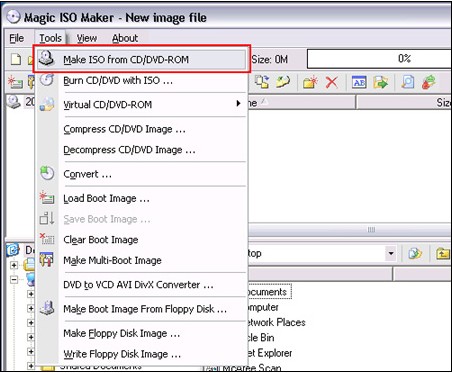Click the Make ISO drive icon
The image size is (452, 373).
click(x=46, y=59)
